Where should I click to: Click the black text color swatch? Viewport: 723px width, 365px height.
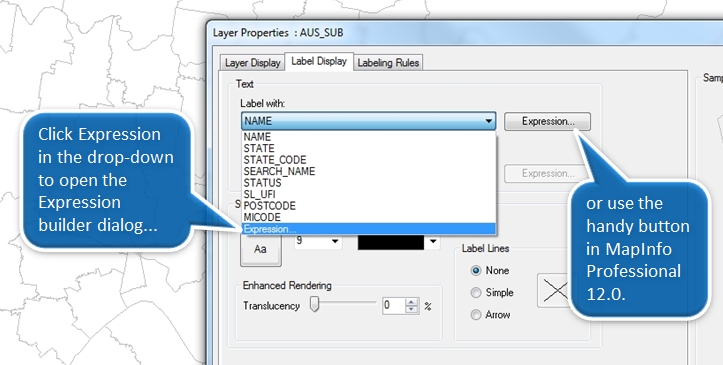point(391,242)
